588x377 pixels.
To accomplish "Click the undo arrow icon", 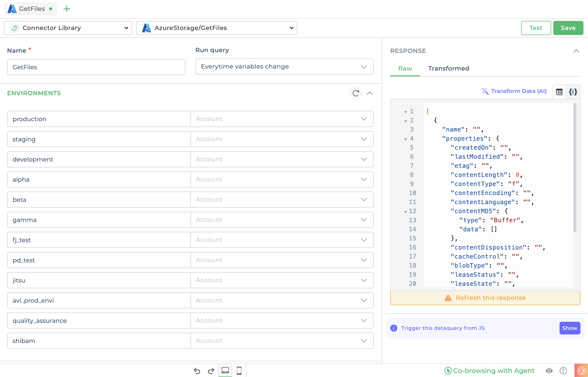I will [x=197, y=371].
